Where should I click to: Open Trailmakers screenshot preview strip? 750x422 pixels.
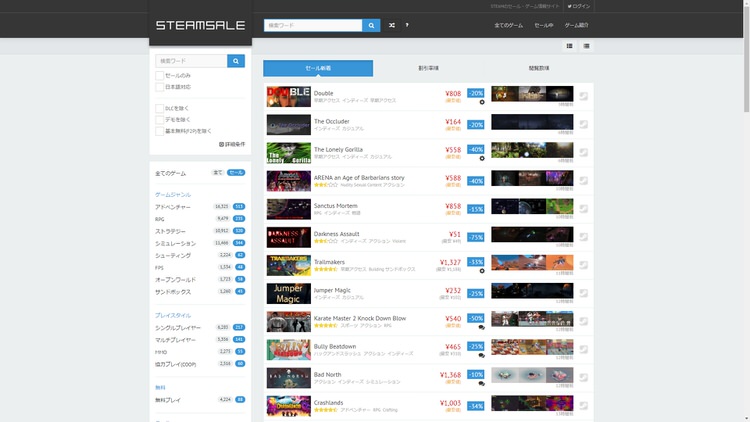click(532, 263)
